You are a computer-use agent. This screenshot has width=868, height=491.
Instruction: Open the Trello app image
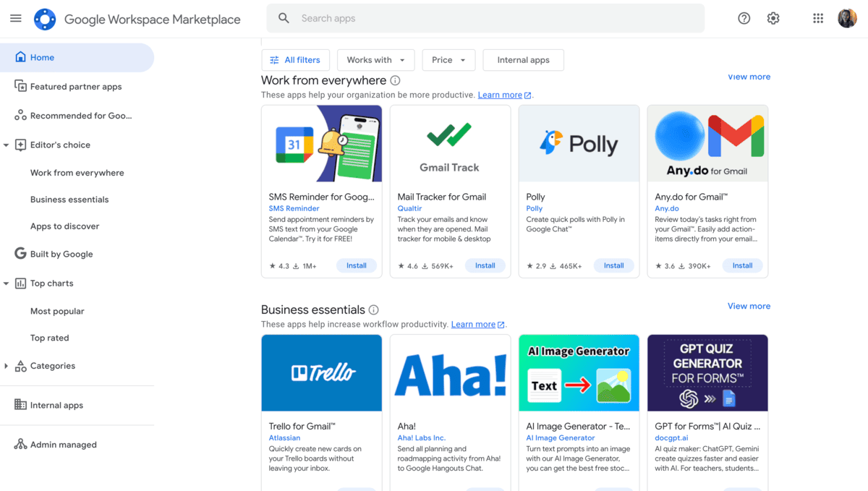[322, 372]
